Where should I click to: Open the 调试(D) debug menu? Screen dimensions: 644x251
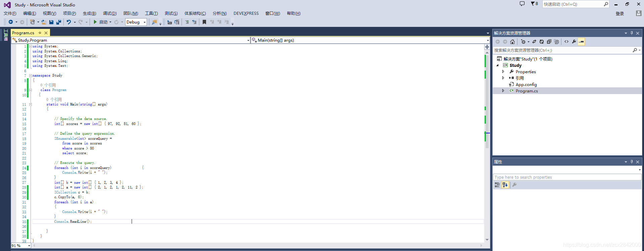(110, 13)
